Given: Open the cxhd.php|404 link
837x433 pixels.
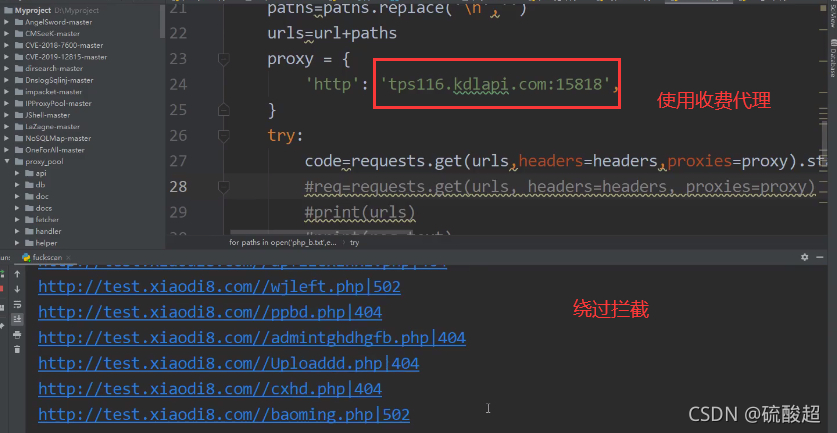Looking at the screenshot, I should pos(210,389).
